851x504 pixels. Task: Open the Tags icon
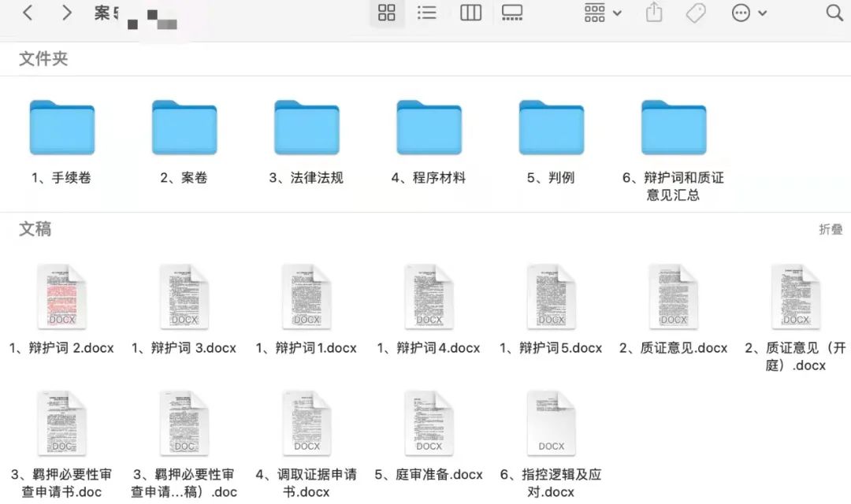(x=695, y=13)
